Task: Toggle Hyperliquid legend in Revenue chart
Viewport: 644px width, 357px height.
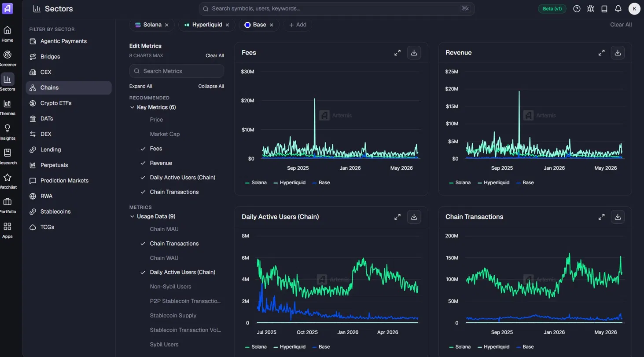Action: [x=493, y=182]
